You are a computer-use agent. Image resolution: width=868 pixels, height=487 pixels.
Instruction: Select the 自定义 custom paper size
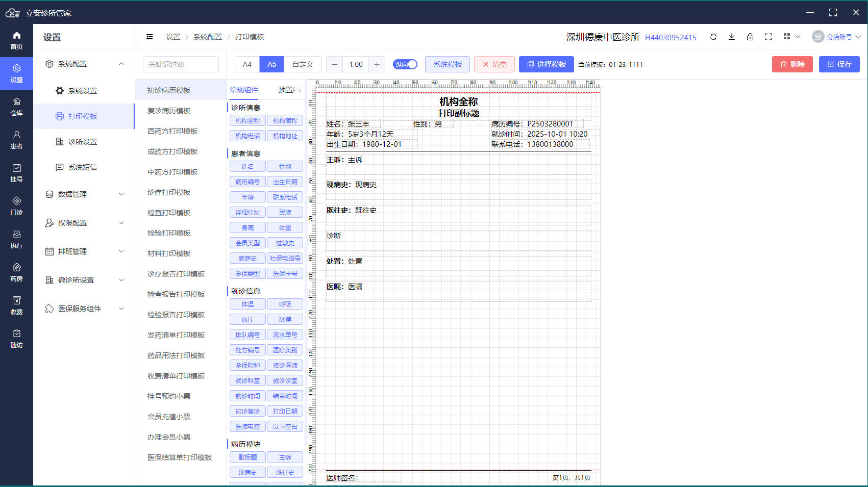(x=303, y=64)
